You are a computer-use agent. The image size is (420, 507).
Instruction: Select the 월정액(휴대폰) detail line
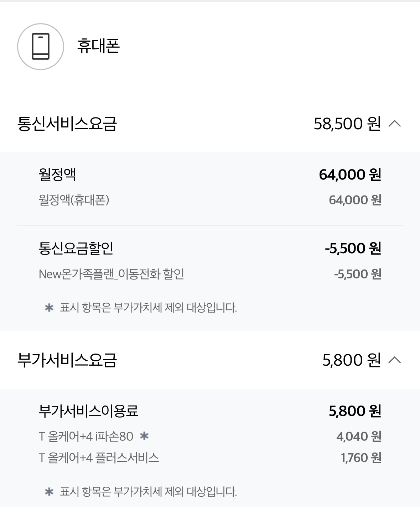coord(210,200)
